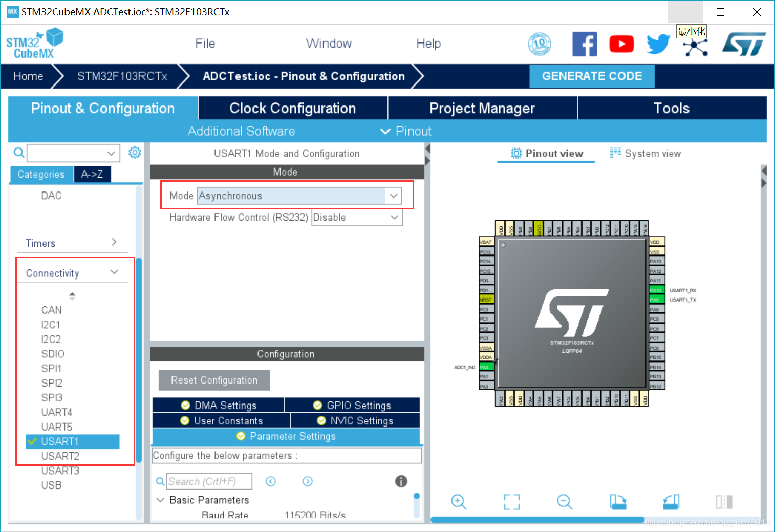775x532 pixels.
Task: Click the Facebook icon in header
Action: (585, 44)
